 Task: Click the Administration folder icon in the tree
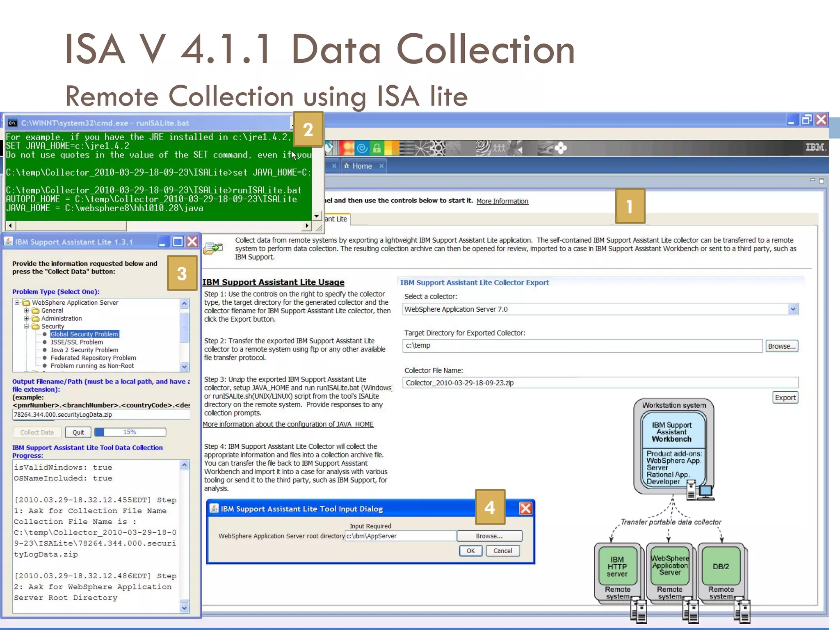[x=36, y=318]
